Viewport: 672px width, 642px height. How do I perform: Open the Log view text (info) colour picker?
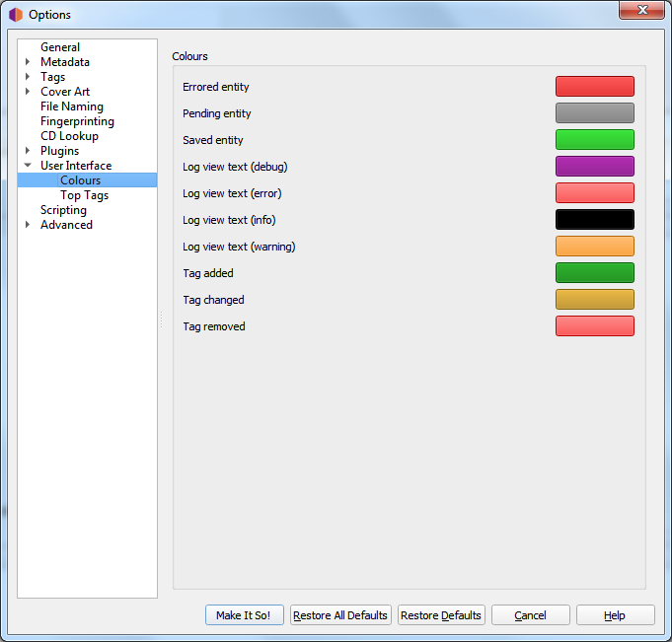(x=594, y=220)
